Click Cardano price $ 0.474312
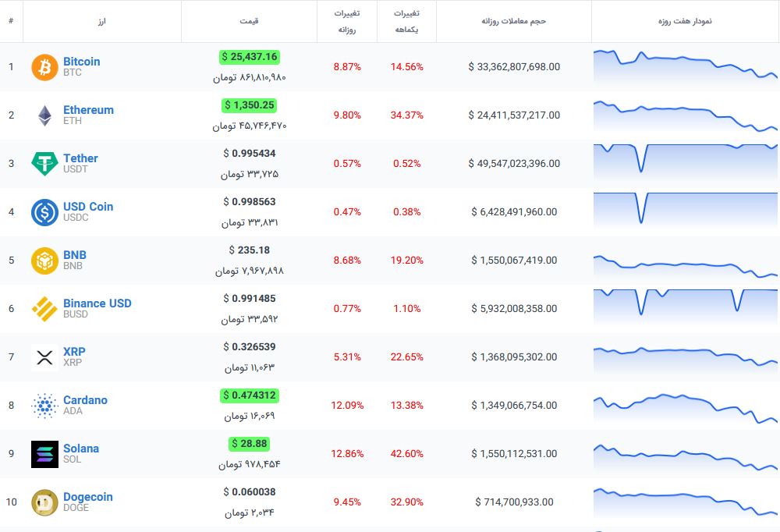 click(250, 395)
